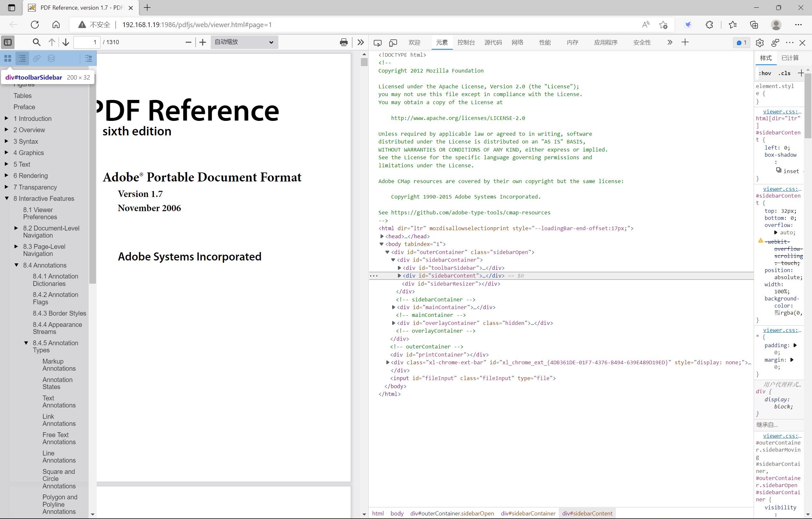Print the document with printer icon

pos(343,42)
